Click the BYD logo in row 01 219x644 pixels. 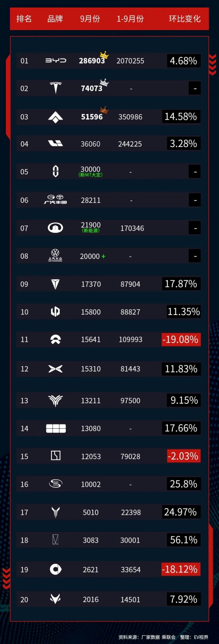coord(56,60)
